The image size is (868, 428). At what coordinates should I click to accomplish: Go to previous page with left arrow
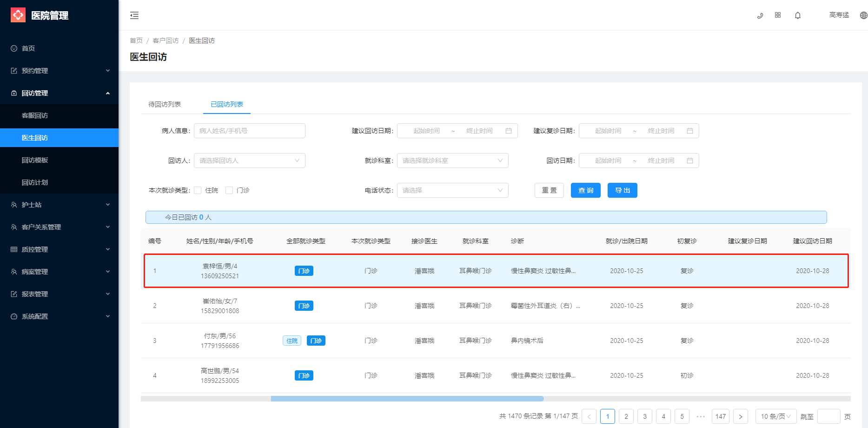[589, 416]
